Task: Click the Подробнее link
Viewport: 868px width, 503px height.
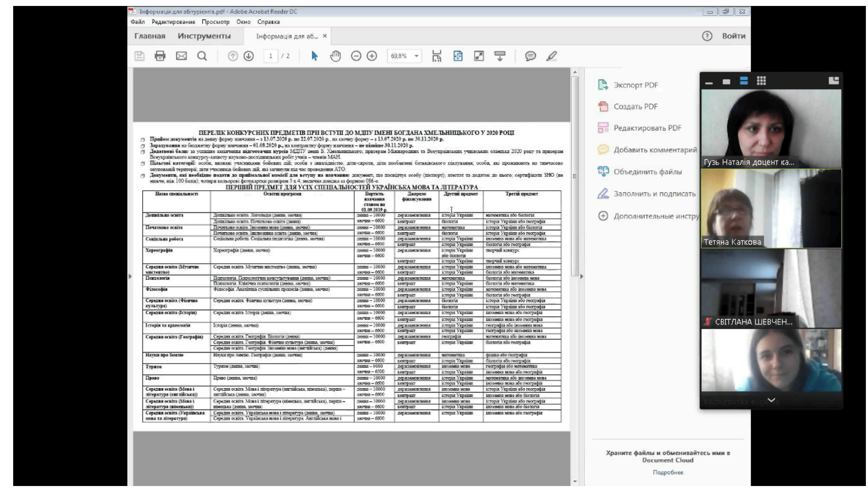Action: point(668,472)
